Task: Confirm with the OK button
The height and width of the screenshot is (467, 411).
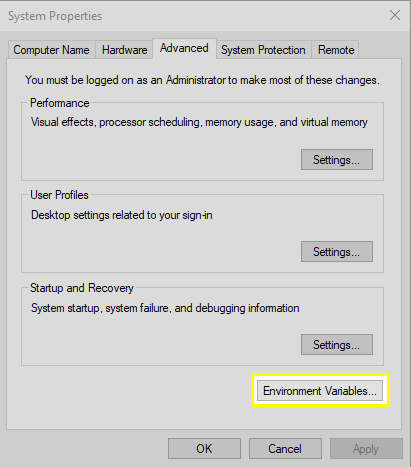Action: pos(204,449)
